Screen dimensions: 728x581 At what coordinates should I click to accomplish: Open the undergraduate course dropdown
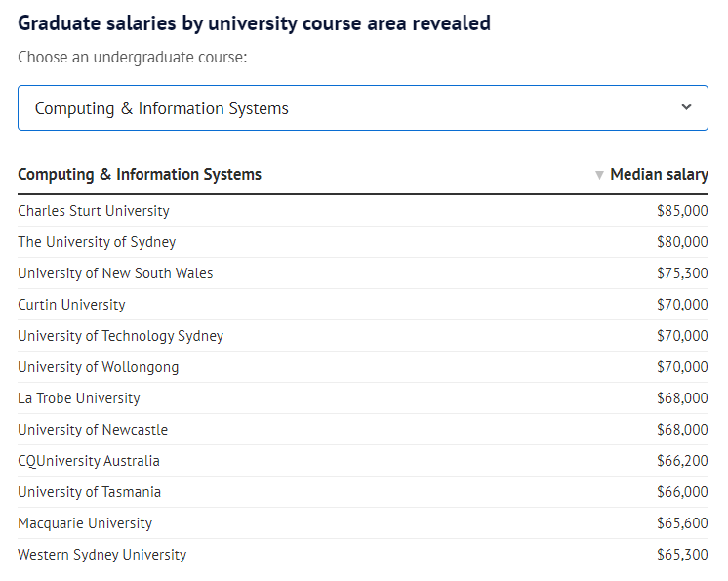click(x=363, y=107)
